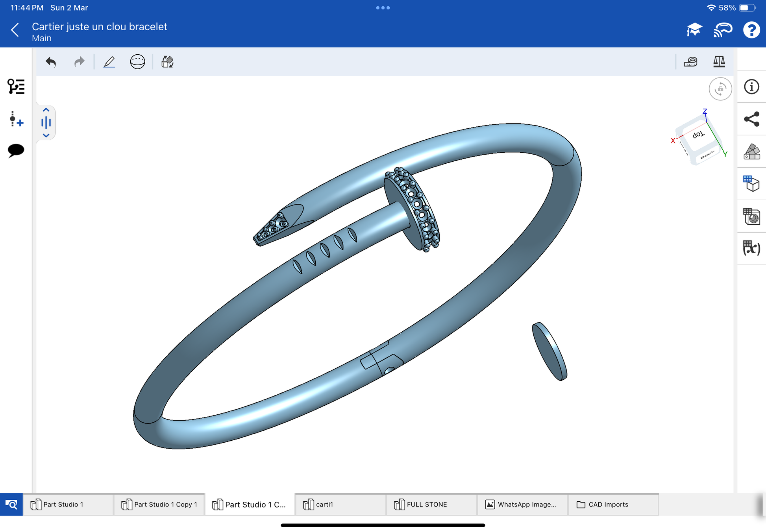Click the share document icon

pos(751,119)
